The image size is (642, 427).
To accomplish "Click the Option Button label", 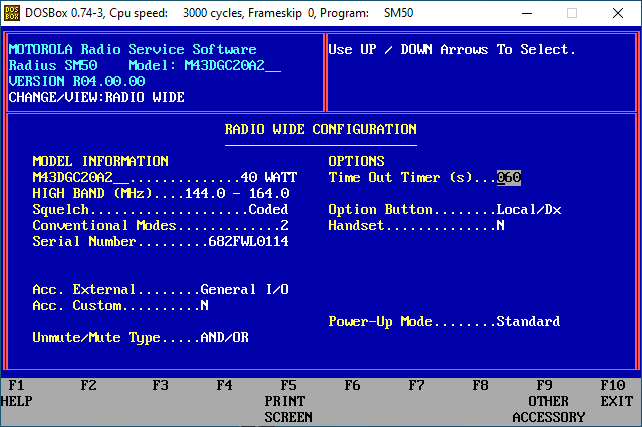I will pyautogui.click(x=380, y=210).
